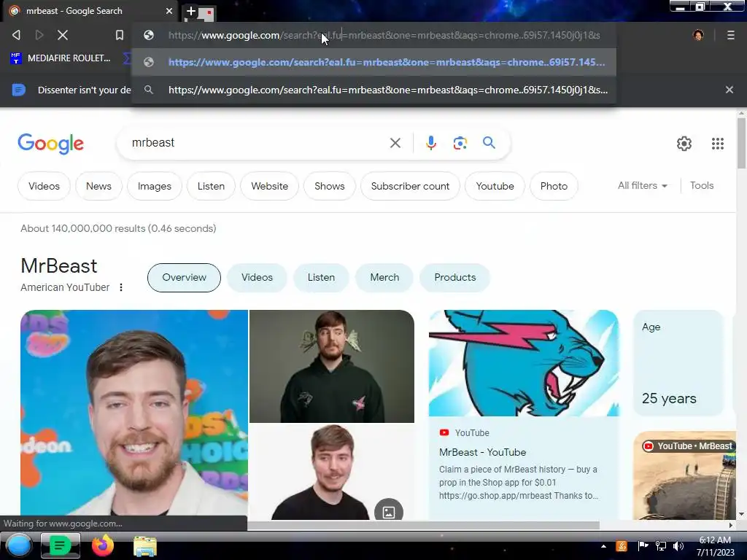This screenshot has height=560, width=747.
Task: Open the blue beast logo image
Action: tap(524, 363)
